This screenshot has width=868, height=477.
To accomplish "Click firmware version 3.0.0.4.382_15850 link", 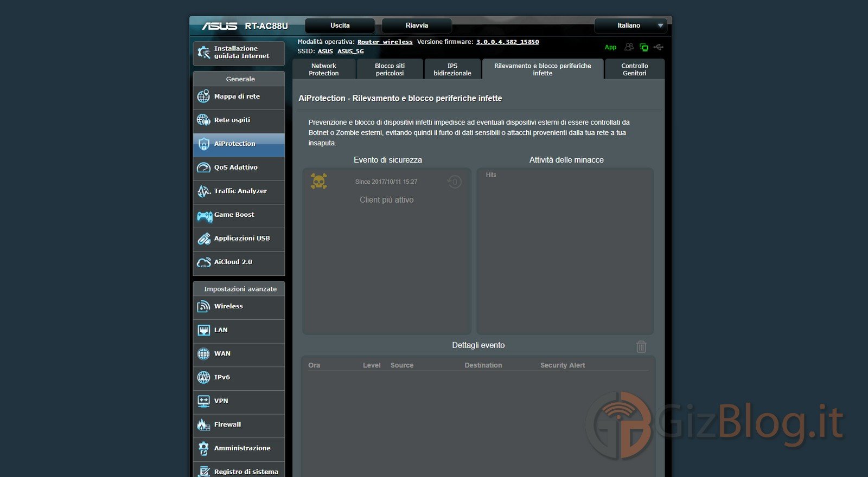I will click(508, 42).
